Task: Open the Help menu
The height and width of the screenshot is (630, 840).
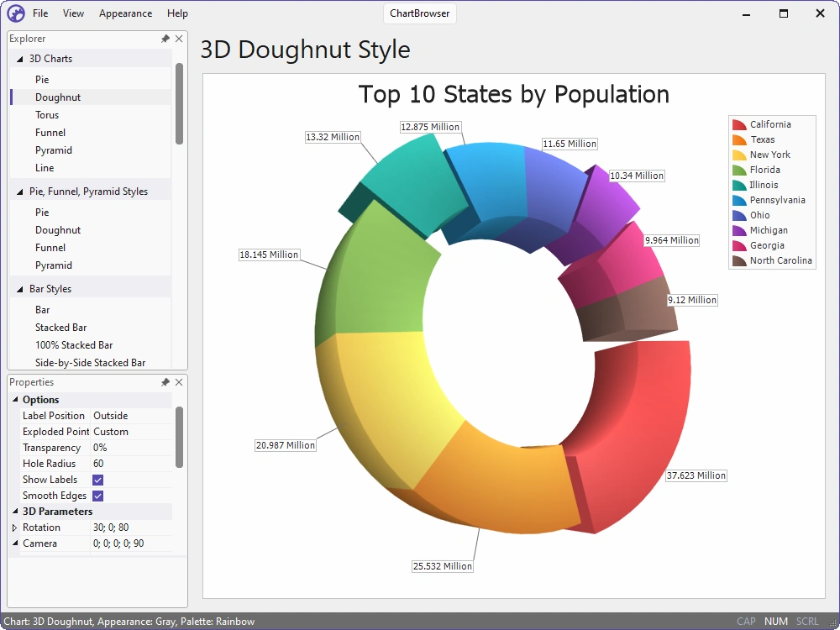Action: (177, 13)
